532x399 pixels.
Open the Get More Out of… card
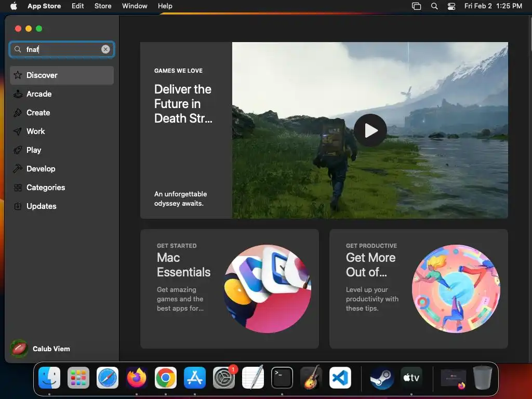click(418, 289)
